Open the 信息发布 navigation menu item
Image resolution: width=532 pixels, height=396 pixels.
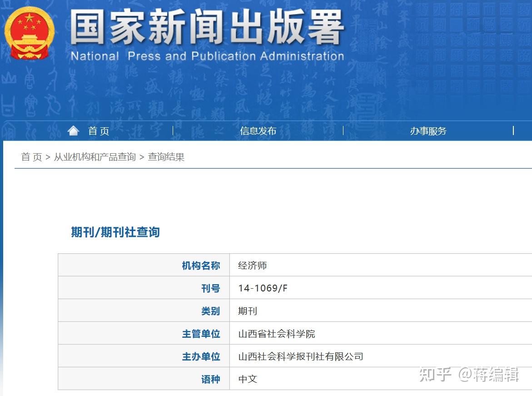click(x=258, y=131)
